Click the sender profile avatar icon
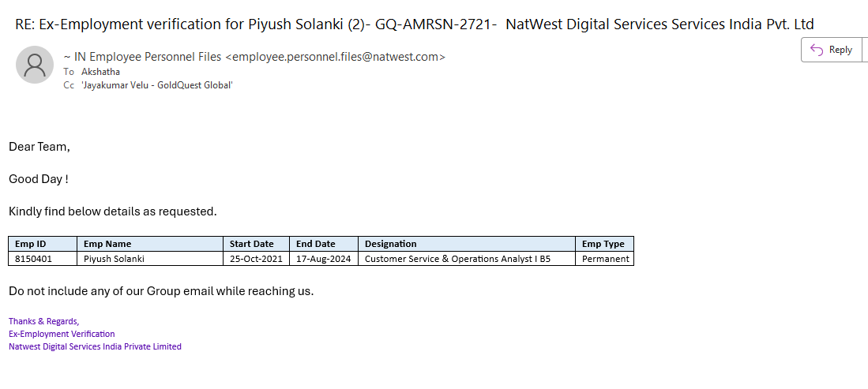The image size is (868, 389). pyautogui.click(x=35, y=65)
